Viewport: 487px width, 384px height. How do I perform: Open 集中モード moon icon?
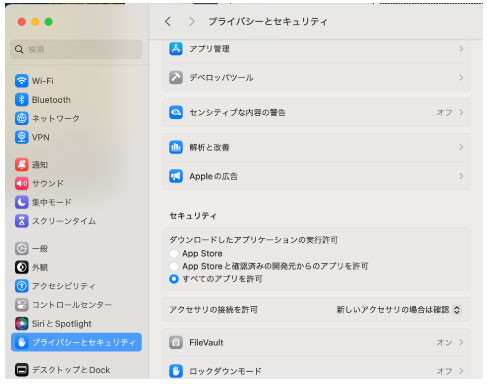[22, 202]
